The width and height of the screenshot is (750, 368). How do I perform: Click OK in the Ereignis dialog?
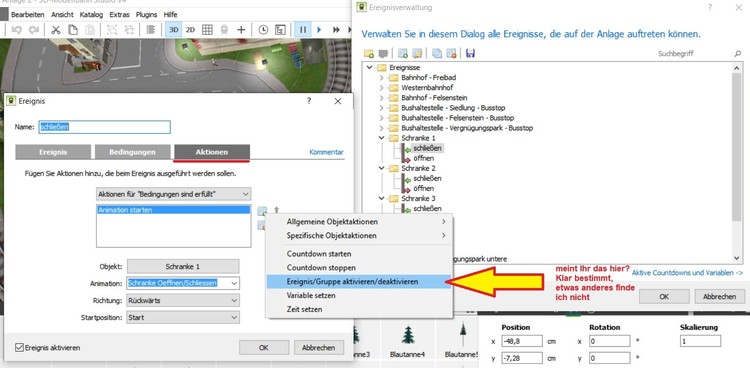click(264, 347)
